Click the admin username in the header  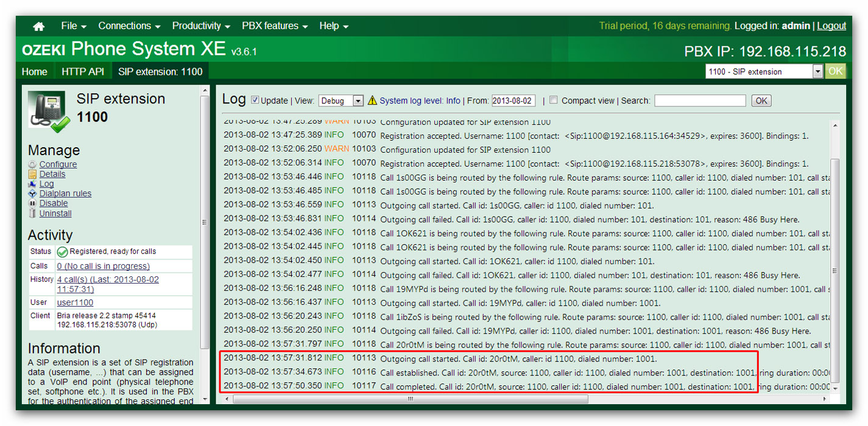[x=796, y=26]
